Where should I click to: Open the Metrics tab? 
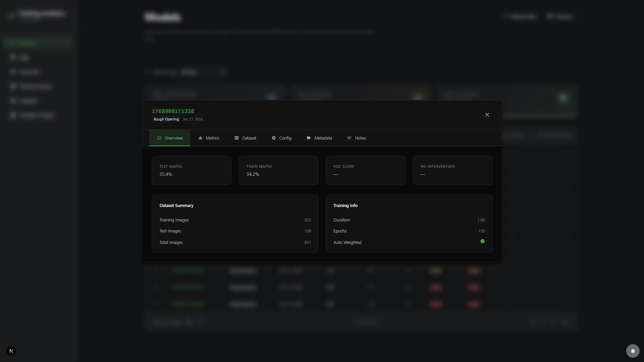209,138
